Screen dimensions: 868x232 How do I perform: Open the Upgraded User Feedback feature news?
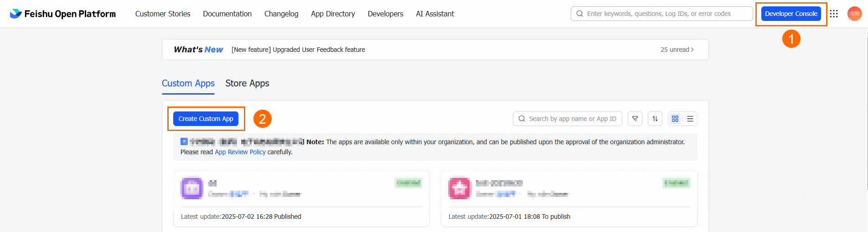pos(298,50)
